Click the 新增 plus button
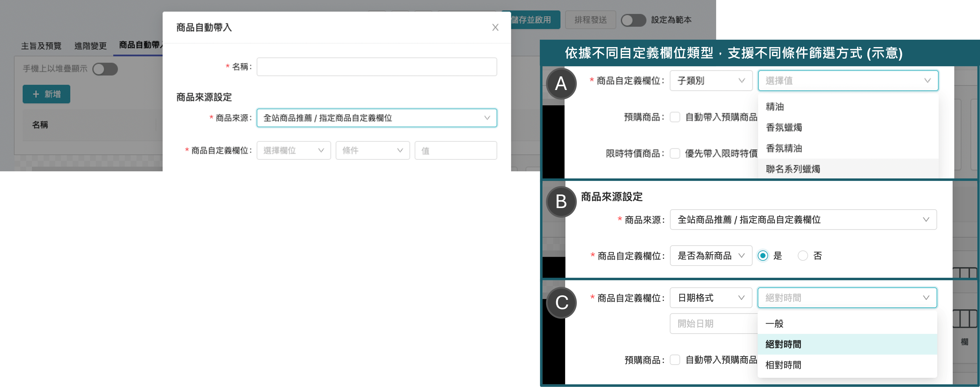Viewport: 980px width, 387px height. tap(46, 94)
